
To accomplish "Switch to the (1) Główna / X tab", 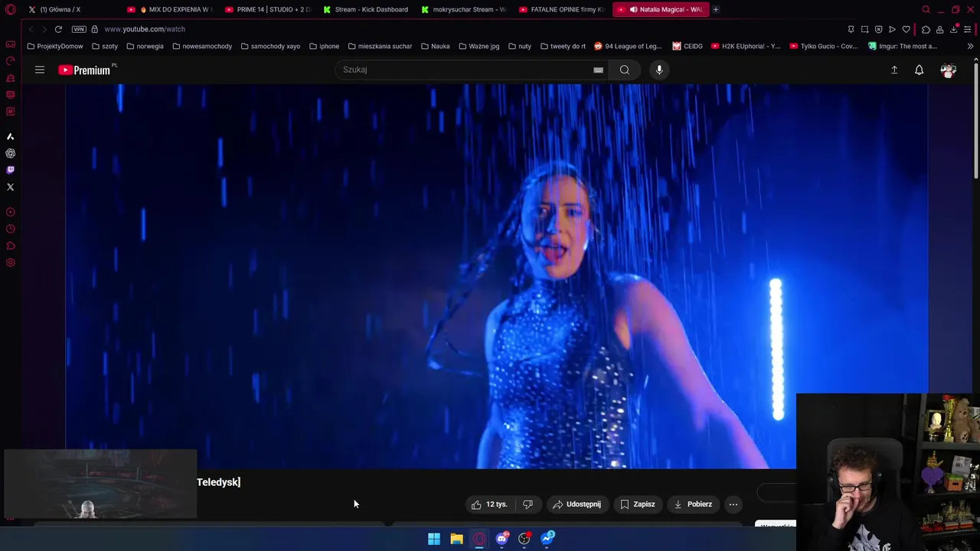I will coord(69,9).
